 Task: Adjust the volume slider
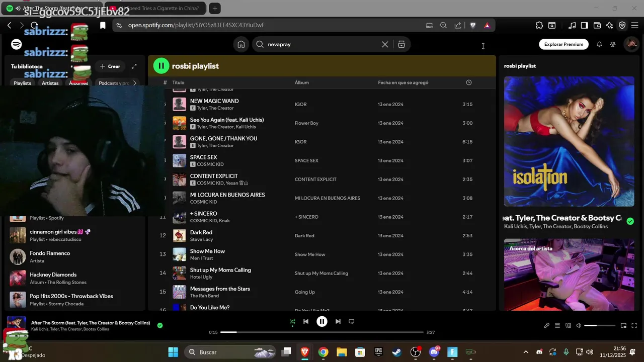click(600, 326)
